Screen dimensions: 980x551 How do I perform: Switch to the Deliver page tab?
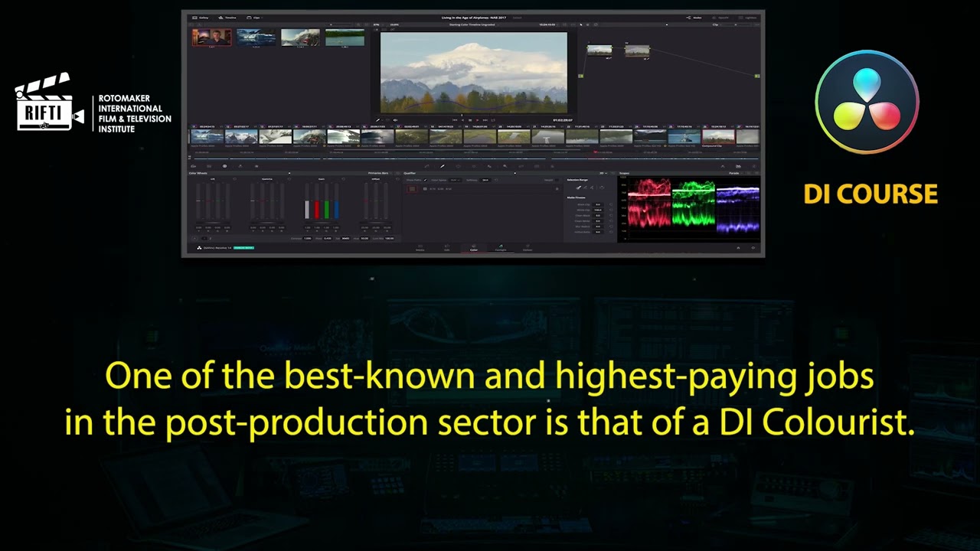(x=528, y=248)
